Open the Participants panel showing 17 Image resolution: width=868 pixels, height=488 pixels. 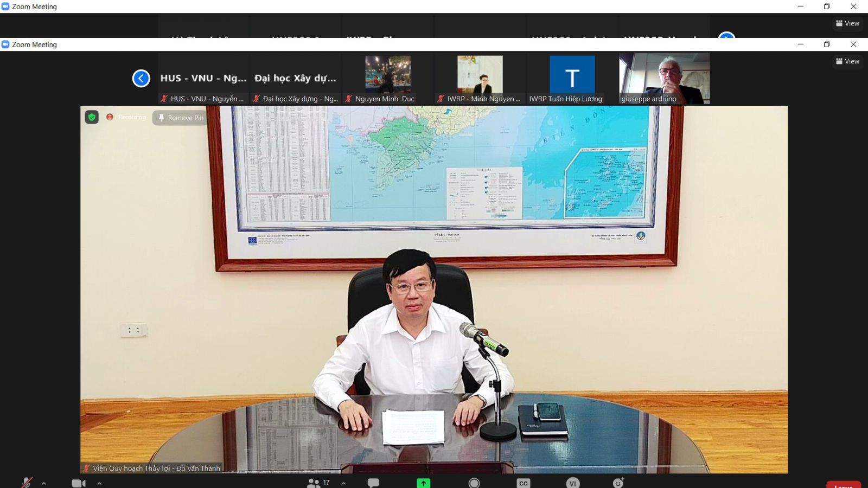318,483
